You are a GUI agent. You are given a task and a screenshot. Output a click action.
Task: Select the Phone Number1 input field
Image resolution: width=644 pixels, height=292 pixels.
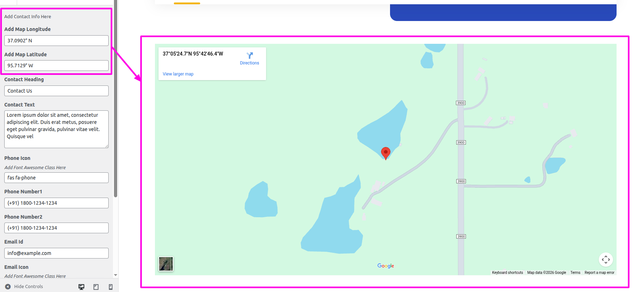56,203
